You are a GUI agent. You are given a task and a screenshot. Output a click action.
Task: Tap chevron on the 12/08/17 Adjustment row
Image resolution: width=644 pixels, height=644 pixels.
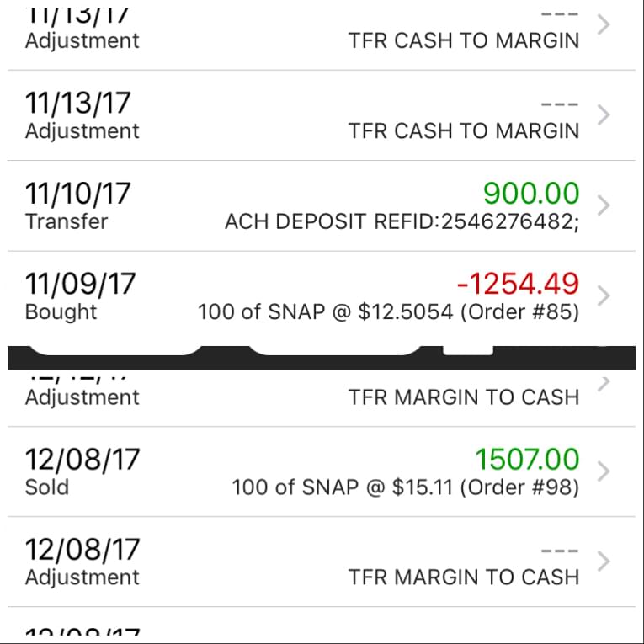coord(603,562)
